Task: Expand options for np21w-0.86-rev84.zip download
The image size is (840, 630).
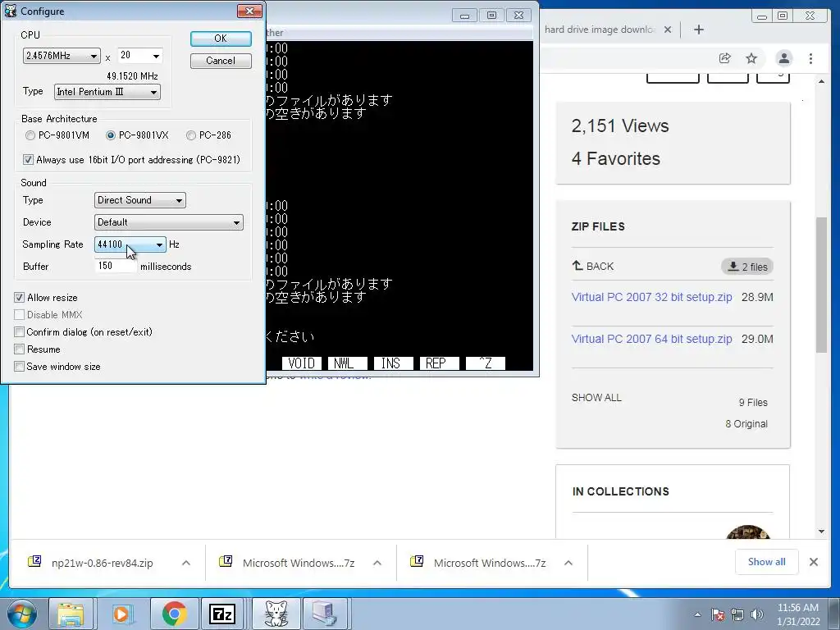Action: point(186,563)
